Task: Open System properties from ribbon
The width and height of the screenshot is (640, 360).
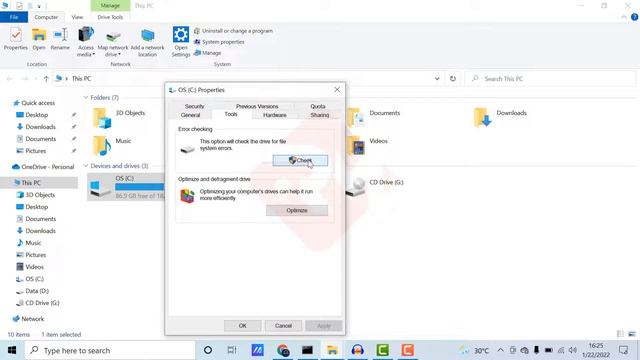Action: [219, 42]
